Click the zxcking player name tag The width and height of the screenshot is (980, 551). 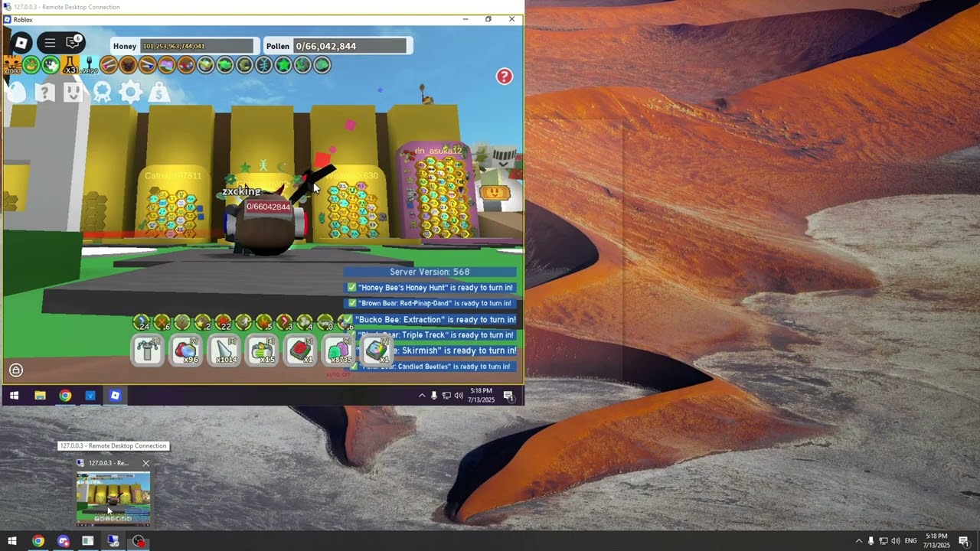(x=241, y=191)
